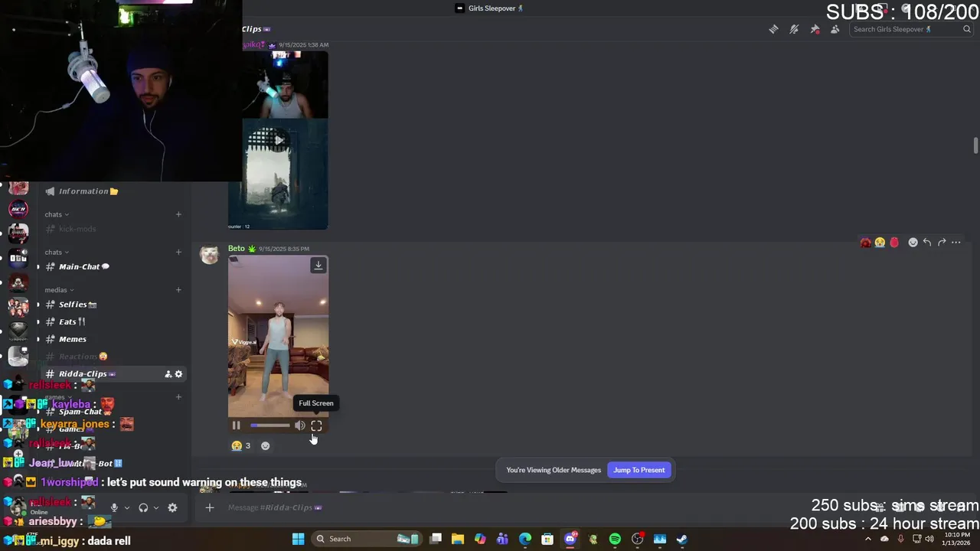
Task: Open add reaction picker below Beto's video
Action: [265, 445]
